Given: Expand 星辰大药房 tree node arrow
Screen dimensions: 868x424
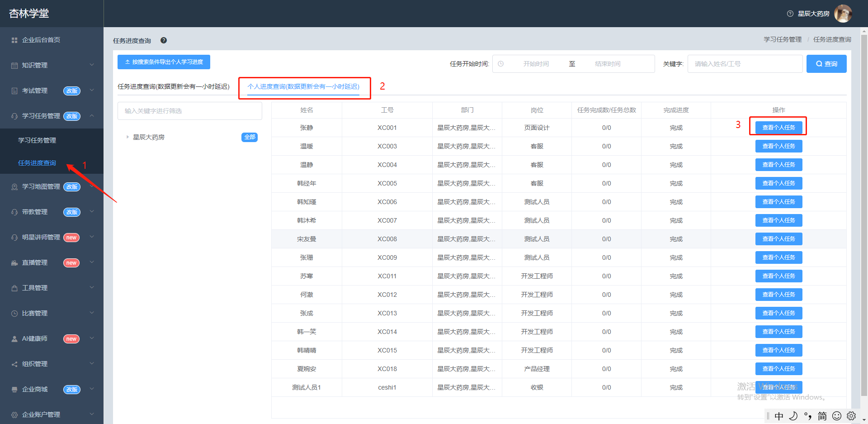Looking at the screenshot, I should pos(127,137).
